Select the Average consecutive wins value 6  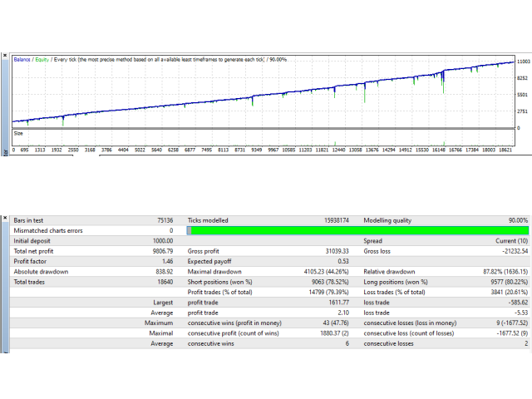(x=347, y=343)
